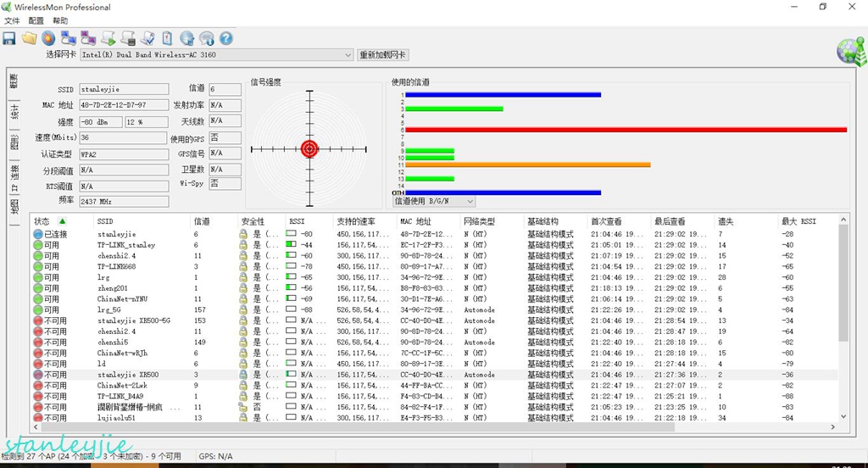Click red status circle of ChinaNet-2Lwk row
This screenshot has height=468, width=868.
tap(37, 386)
